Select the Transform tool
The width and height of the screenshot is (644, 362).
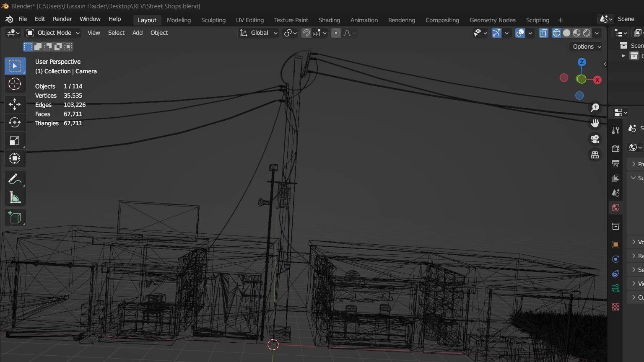[x=15, y=158]
